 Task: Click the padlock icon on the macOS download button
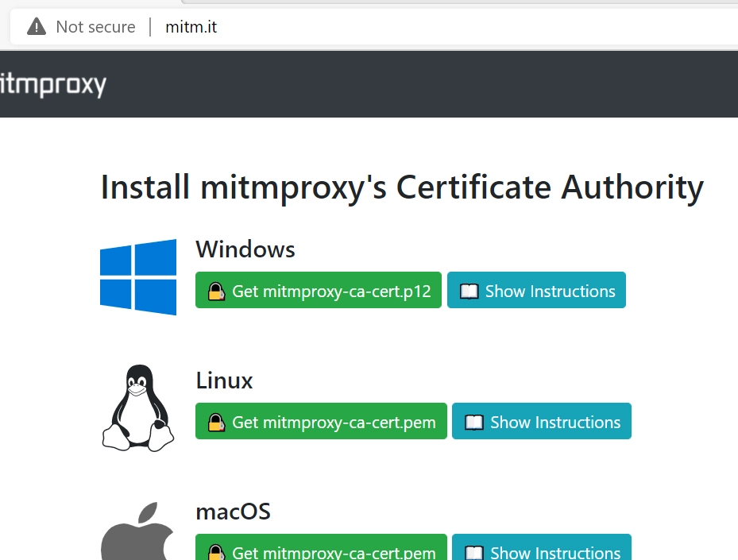[x=215, y=552]
